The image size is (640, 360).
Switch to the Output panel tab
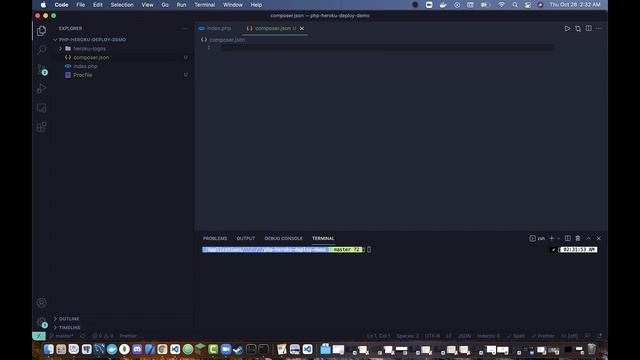pyautogui.click(x=246, y=238)
